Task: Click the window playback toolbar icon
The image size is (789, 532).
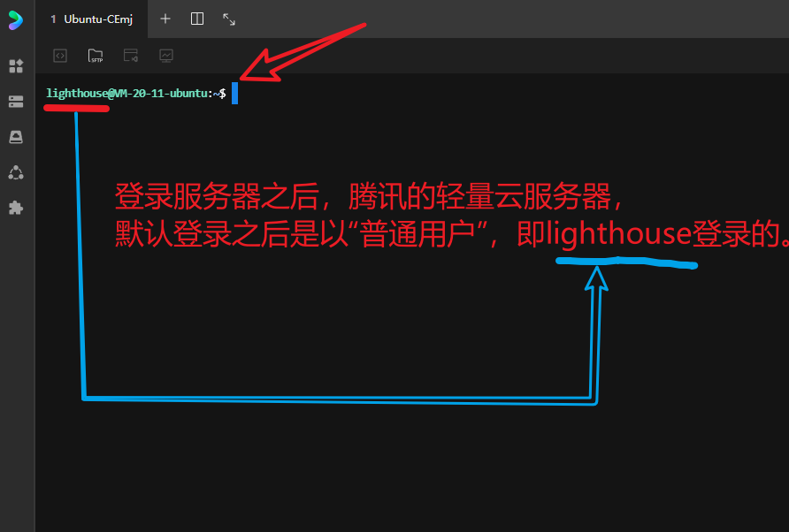Action: [131, 56]
